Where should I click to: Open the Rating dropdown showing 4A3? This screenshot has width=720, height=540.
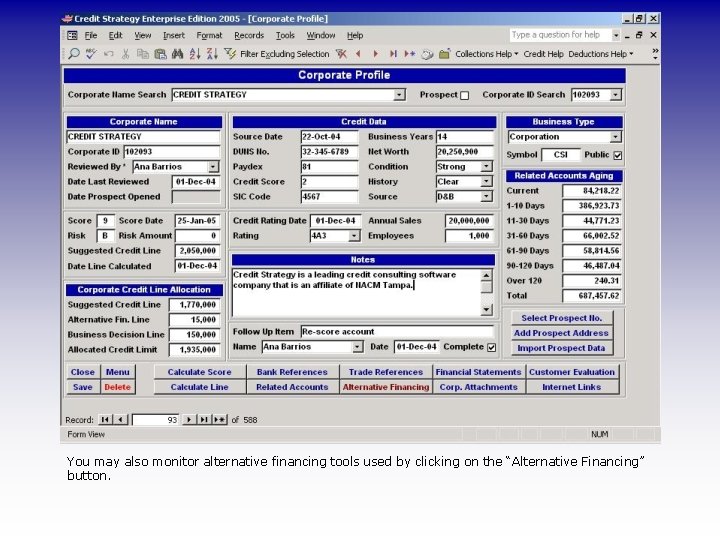coord(354,236)
